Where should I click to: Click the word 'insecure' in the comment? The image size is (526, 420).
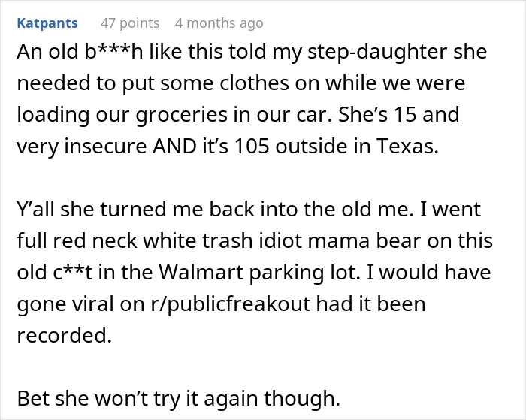105,146
